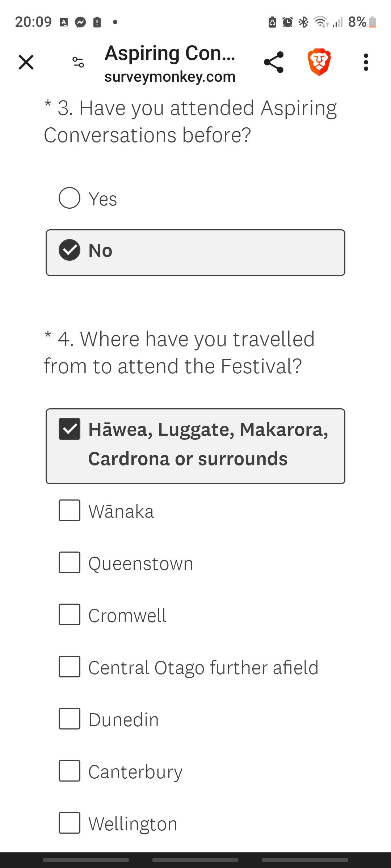The width and height of the screenshot is (391, 868).
Task: Open the three-dot overflow menu
Action: [366, 62]
